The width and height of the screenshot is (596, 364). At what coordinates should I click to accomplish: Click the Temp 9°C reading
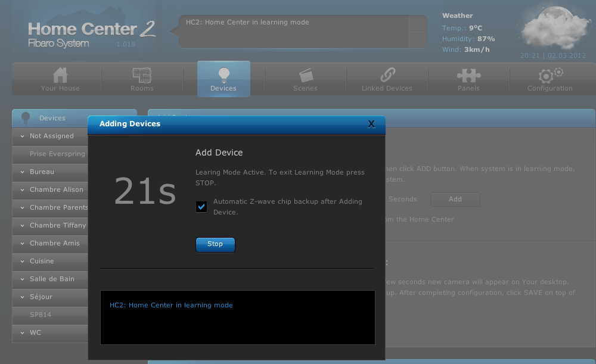coord(462,28)
